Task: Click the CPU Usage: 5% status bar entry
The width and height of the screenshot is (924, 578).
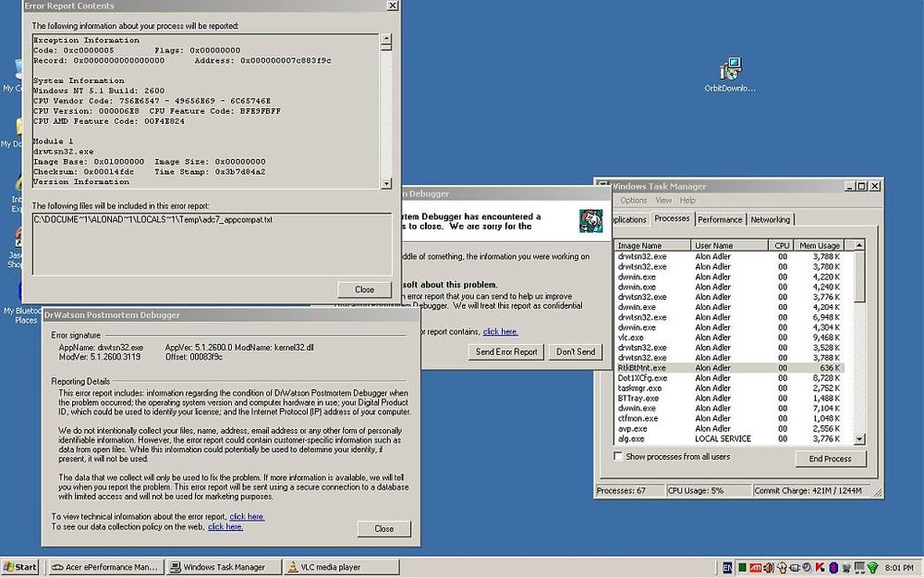Action: [709, 491]
